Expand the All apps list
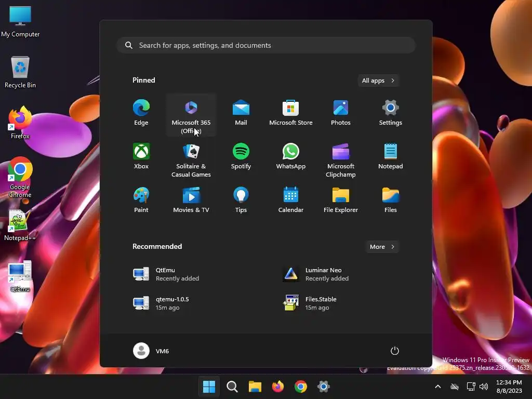 (x=378, y=81)
